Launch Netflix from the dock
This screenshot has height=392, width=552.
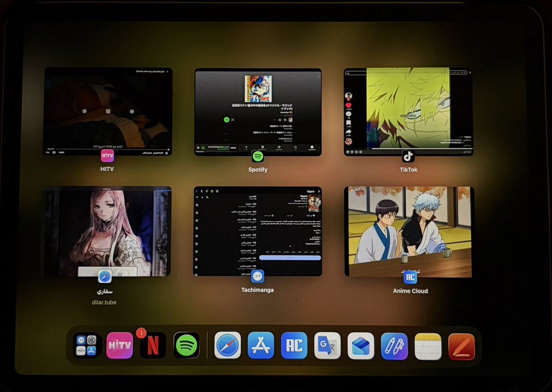point(153,346)
